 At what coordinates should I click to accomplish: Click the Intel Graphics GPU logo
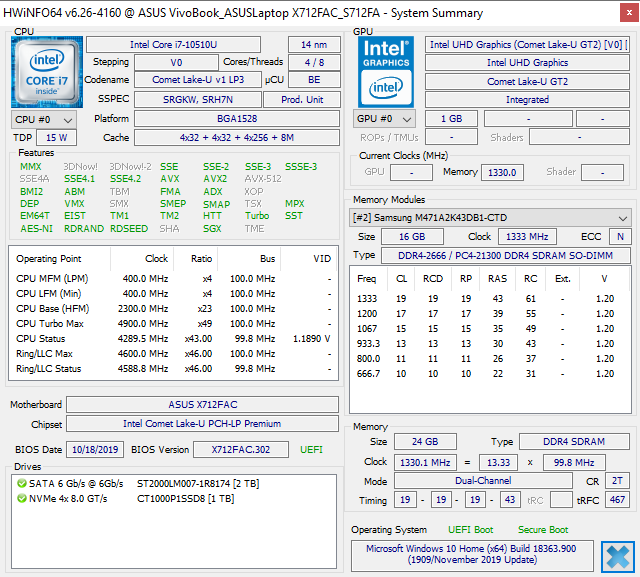click(386, 71)
